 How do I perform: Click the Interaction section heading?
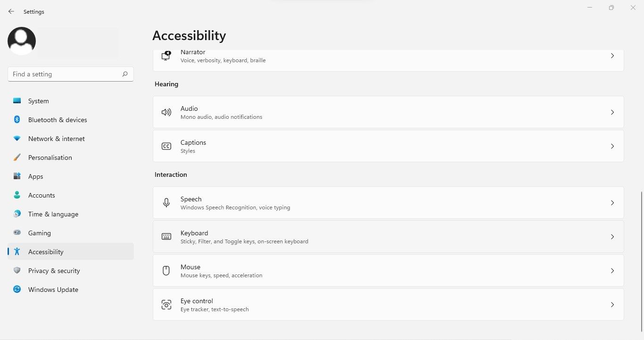[171, 174]
